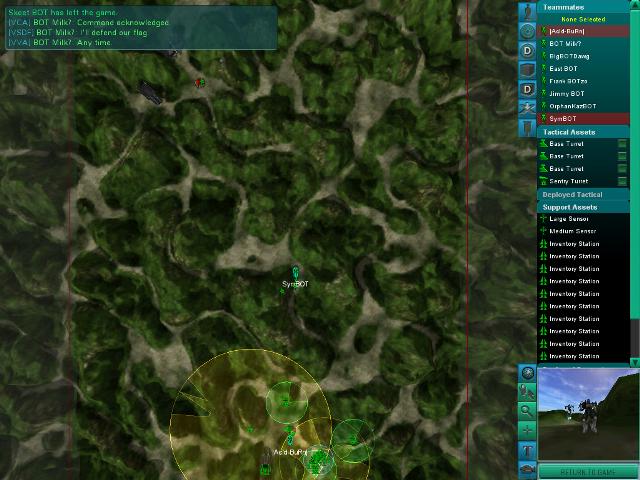640x480 pixels.
Task: Collapse the Teammates section header
Action: pyautogui.click(x=583, y=7)
